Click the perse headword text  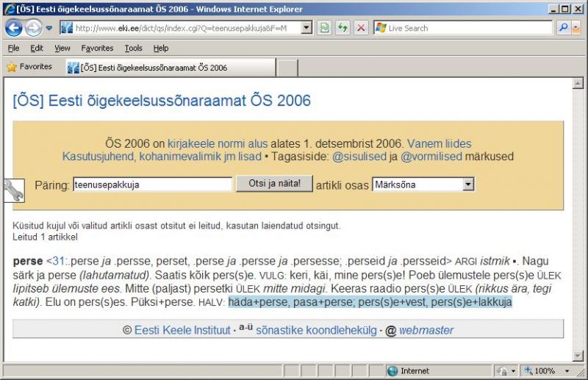pyautogui.click(x=28, y=261)
